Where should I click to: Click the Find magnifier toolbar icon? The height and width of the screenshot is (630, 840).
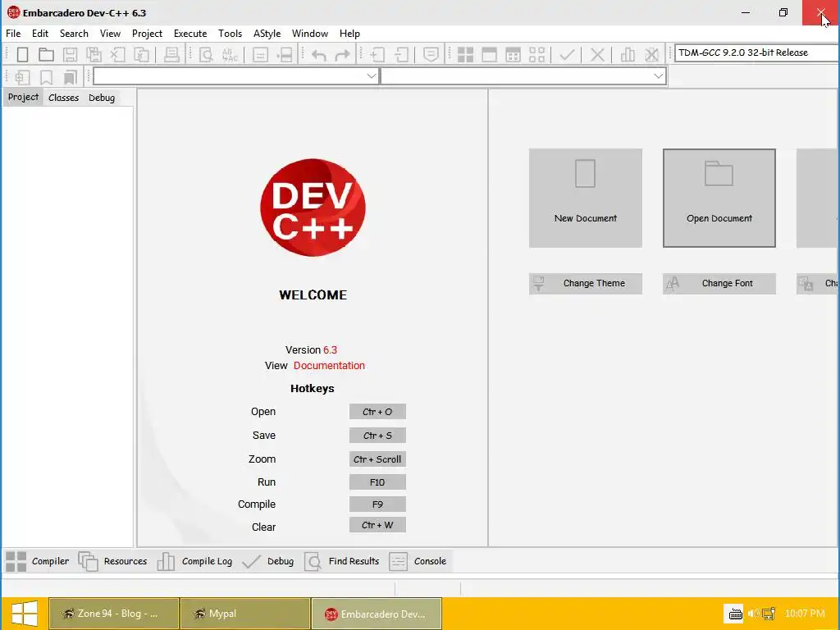(206, 55)
